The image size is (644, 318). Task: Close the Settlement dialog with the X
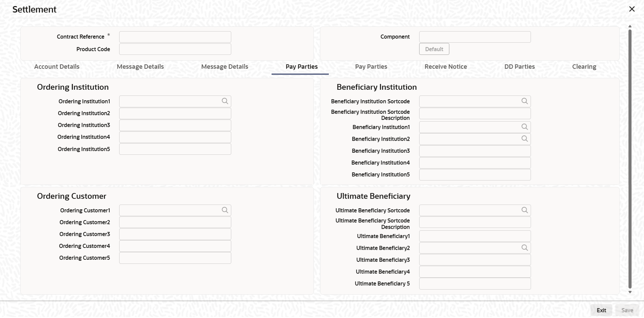[632, 9]
